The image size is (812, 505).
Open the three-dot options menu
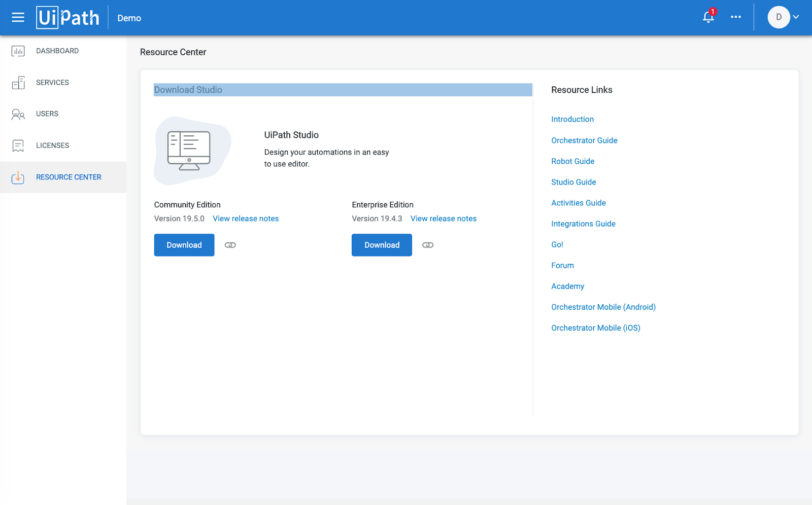pyautogui.click(x=736, y=17)
